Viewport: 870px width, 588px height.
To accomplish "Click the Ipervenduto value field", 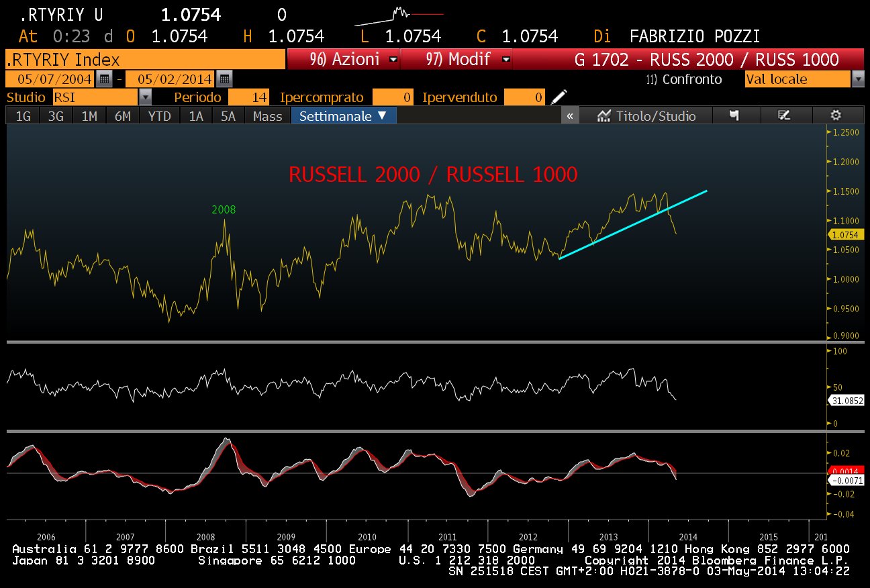I will (x=524, y=97).
